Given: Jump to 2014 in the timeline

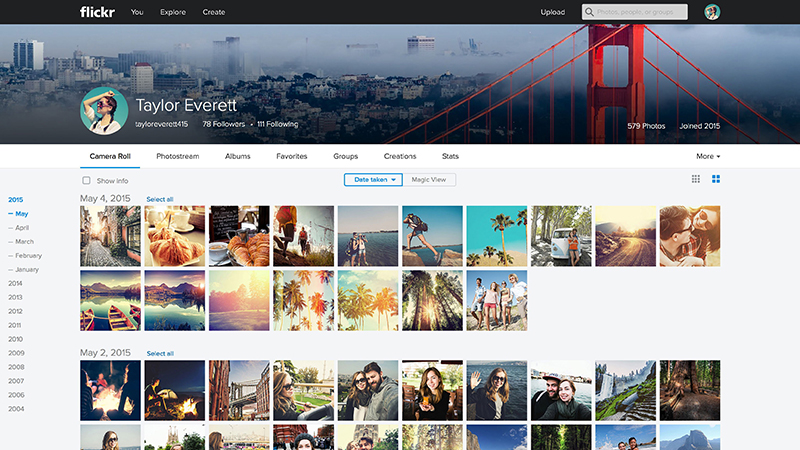Looking at the screenshot, I should click(15, 283).
